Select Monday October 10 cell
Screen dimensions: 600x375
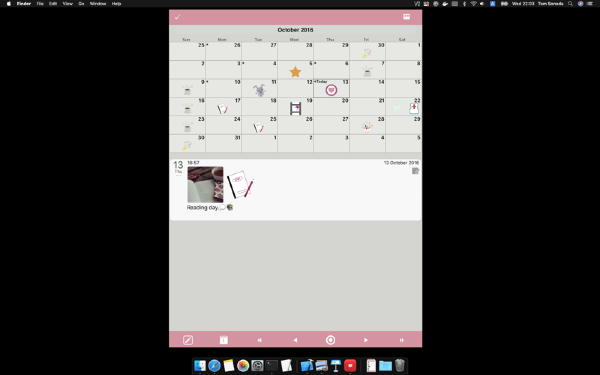point(223,88)
